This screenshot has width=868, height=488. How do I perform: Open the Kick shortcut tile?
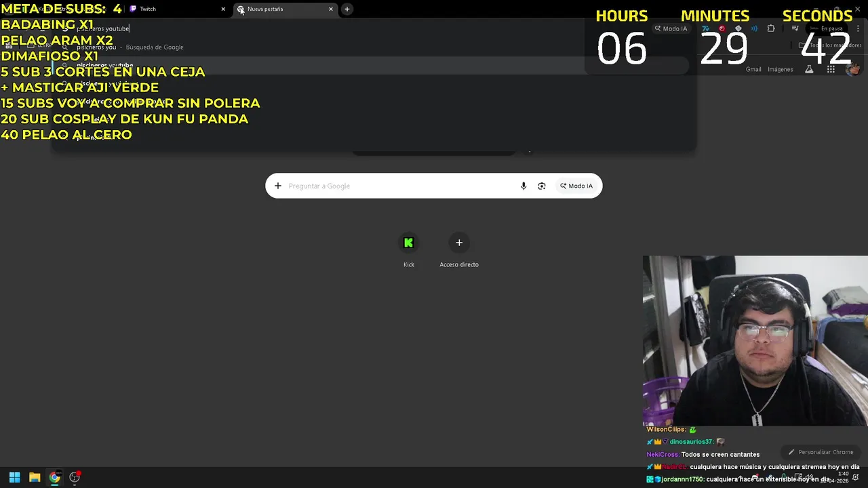pyautogui.click(x=408, y=251)
